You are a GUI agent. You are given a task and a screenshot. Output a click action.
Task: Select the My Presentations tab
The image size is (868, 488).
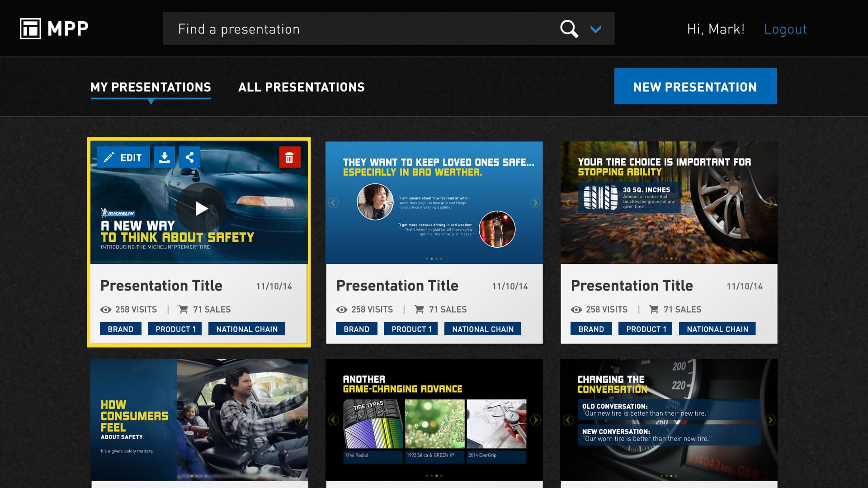(151, 87)
